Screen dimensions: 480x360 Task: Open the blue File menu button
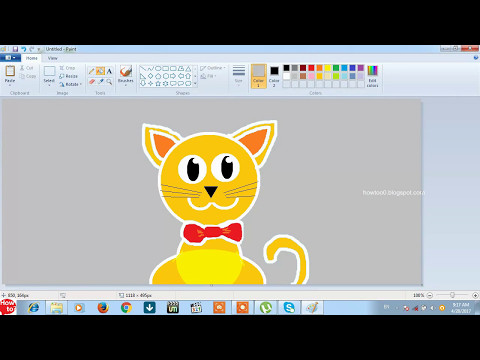pos(10,58)
